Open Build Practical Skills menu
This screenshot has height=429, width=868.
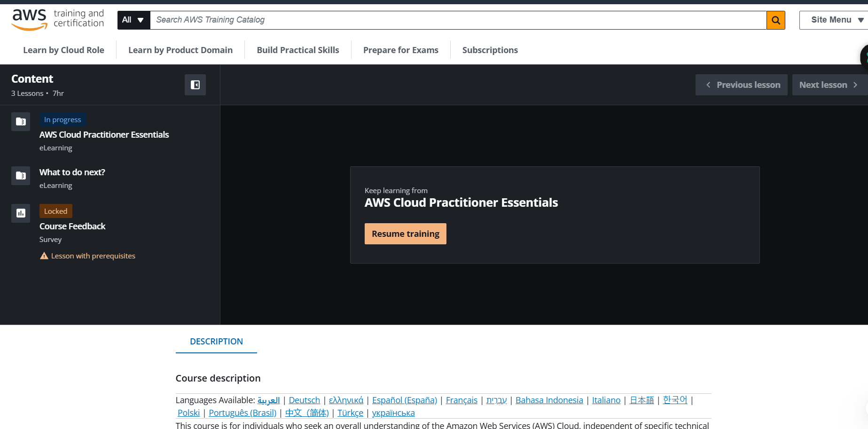click(298, 50)
